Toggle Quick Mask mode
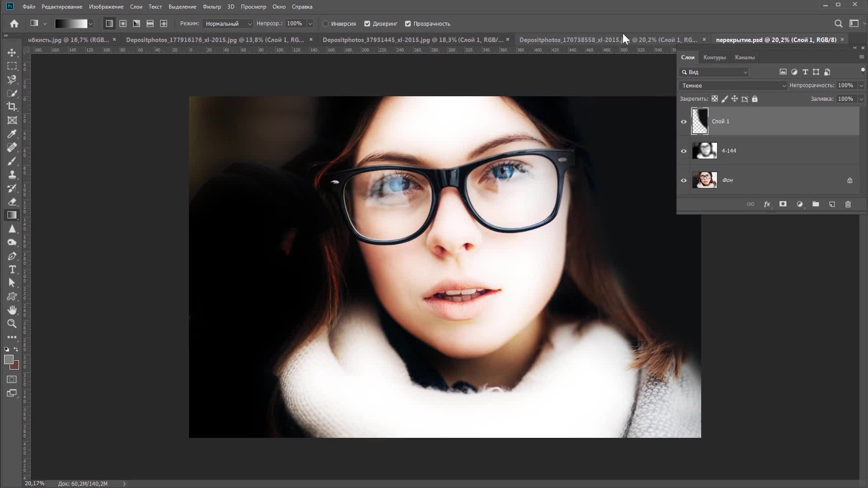 point(12,379)
